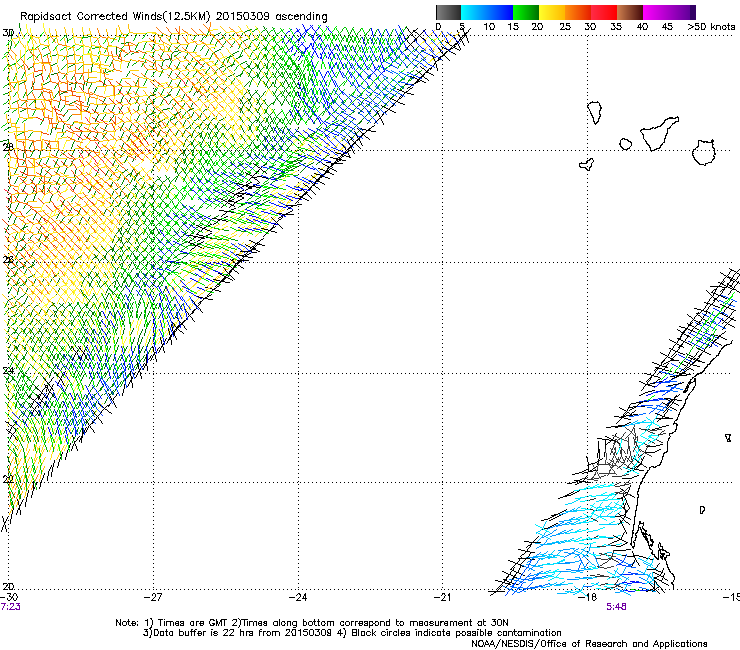Click the '-24' longitude axis label
Image resolution: width=740 pixels, height=650 pixels.
[x=298, y=597]
